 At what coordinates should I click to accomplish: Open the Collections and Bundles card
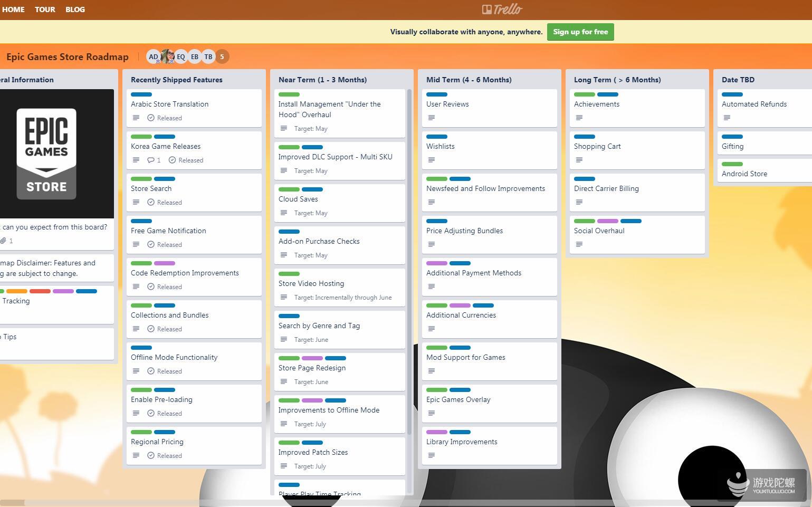click(194, 319)
